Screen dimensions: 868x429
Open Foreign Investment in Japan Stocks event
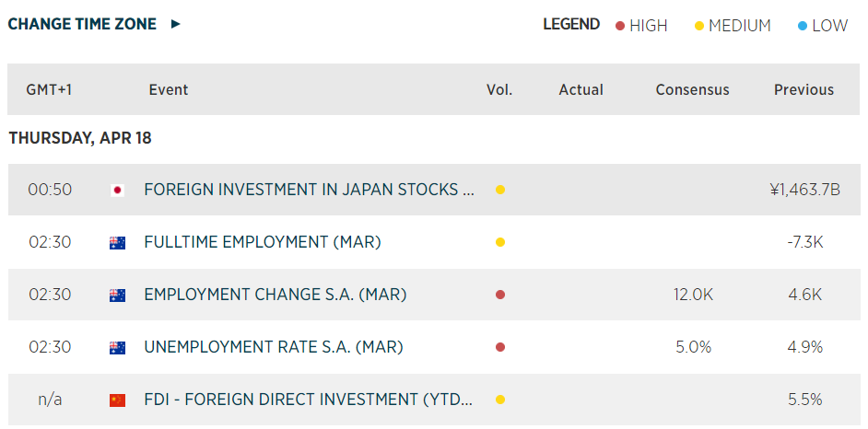pos(309,191)
